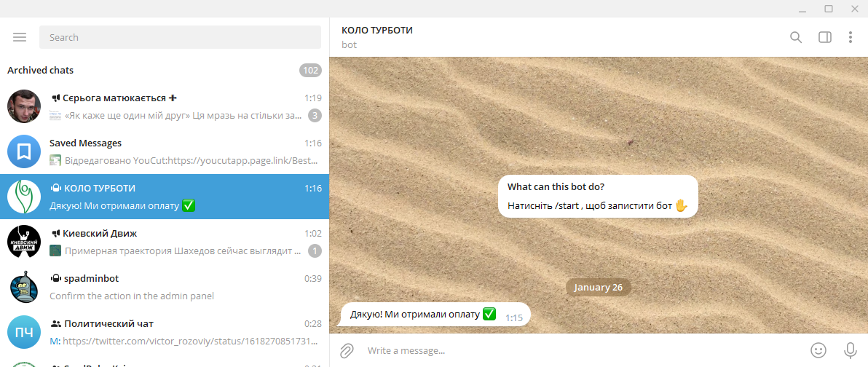Open Сєрьога матюкається channel chat

click(x=165, y=106)
